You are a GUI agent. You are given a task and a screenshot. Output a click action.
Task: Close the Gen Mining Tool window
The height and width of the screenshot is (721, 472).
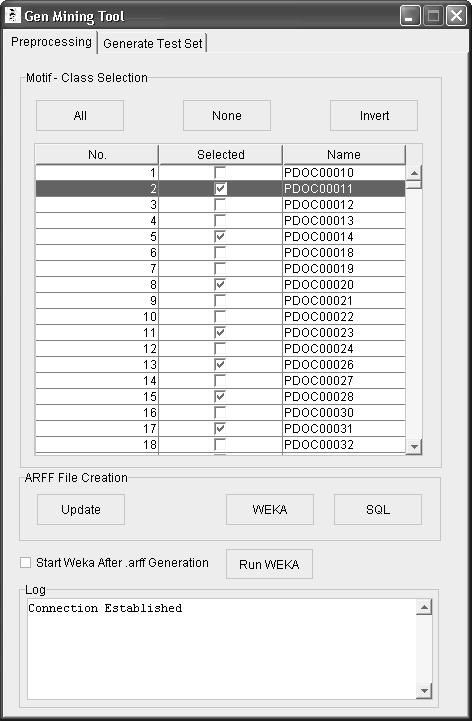[x=456, y=16]
